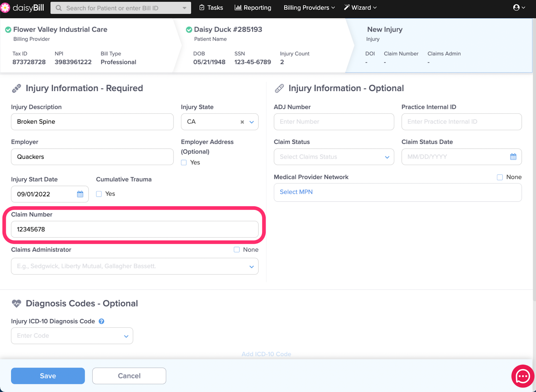Check the Medical Provider Network None box
Screen dimensions: 536x392
(x=500, y=177)
